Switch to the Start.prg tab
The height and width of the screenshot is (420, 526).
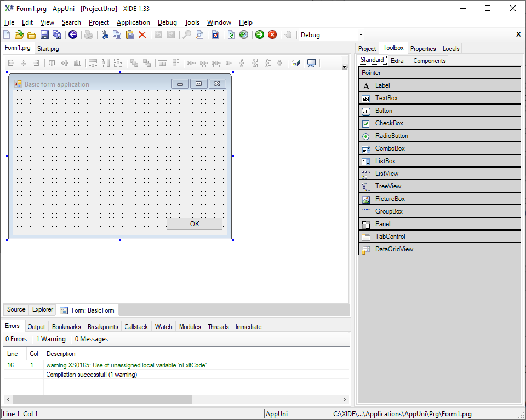click(x=48, y=49)
